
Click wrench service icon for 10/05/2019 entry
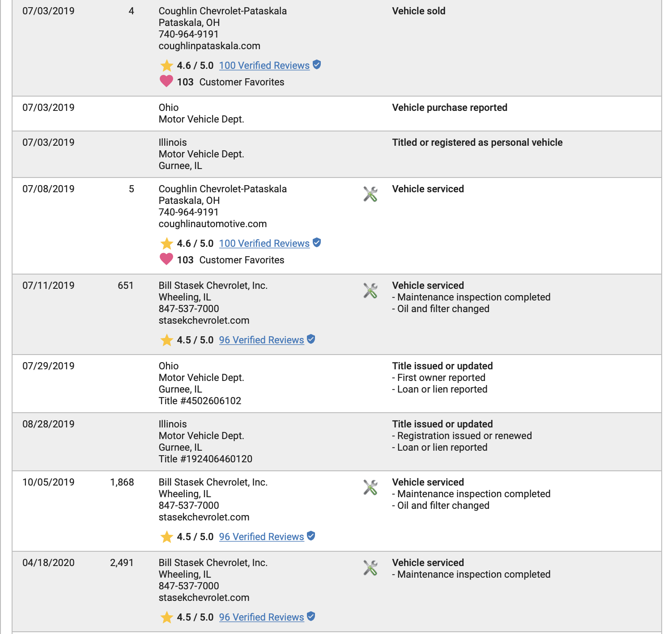370,487
